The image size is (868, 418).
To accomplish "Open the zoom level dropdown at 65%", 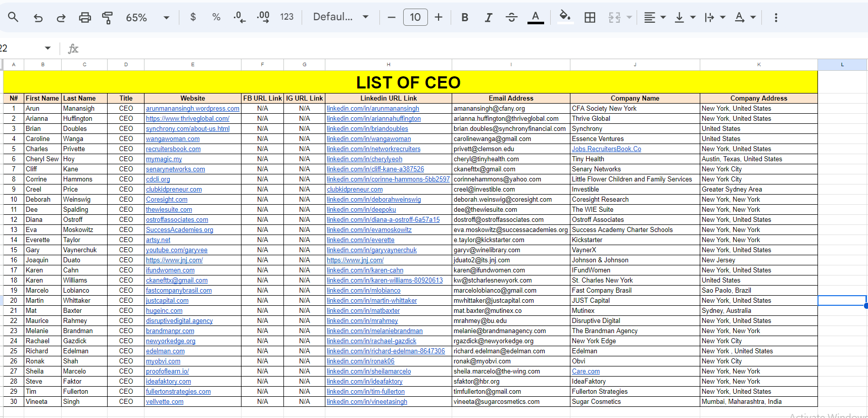I will (x=147, y=17).
